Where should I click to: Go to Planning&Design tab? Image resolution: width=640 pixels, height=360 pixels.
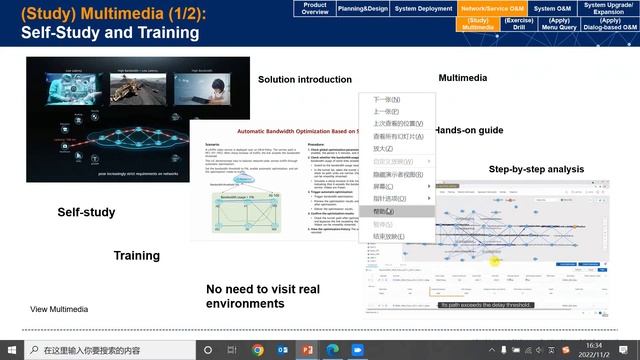point(362,8)
